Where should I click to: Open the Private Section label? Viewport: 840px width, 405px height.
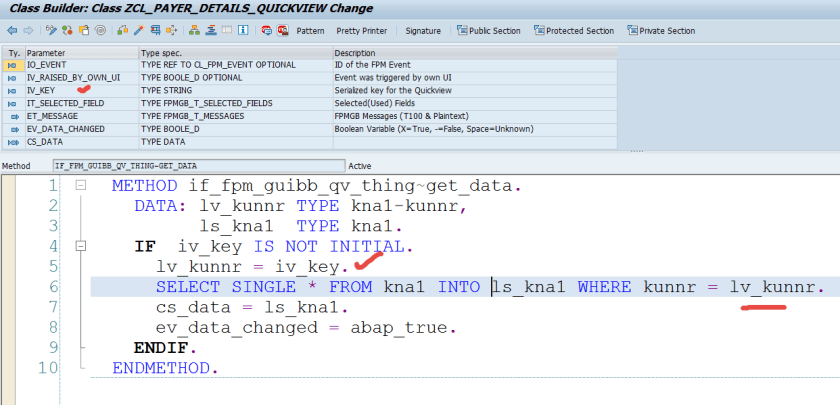(667, 31)
